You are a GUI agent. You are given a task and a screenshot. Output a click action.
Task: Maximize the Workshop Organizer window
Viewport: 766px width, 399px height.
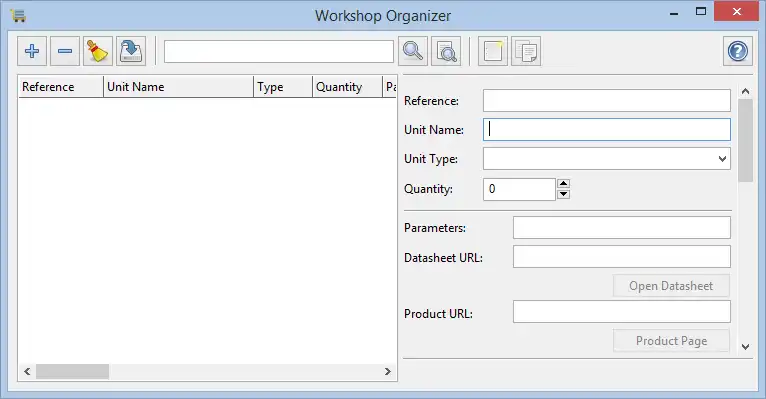point(701,12)
